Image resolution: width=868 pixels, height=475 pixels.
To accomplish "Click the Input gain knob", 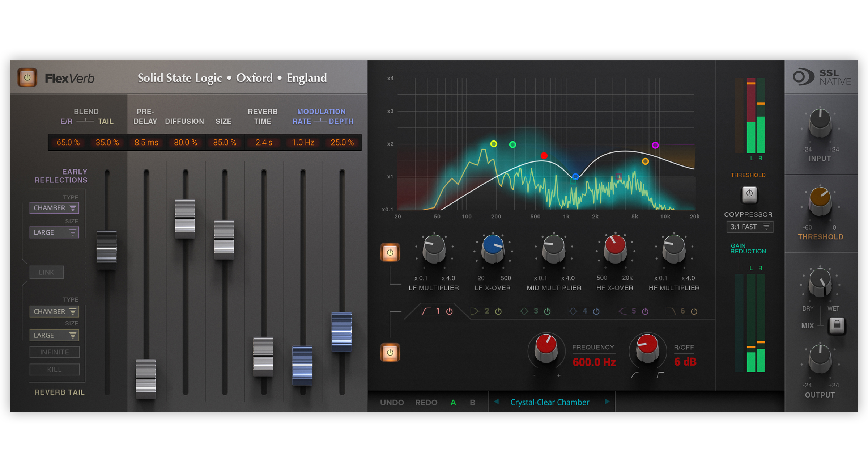I will (x=820, y=123).
